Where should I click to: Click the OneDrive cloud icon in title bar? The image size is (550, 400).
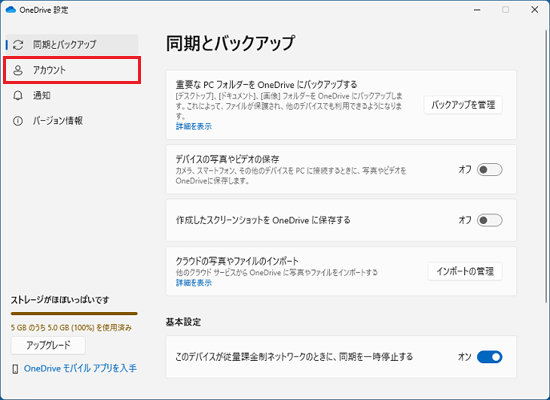click(x=11, y=9)
